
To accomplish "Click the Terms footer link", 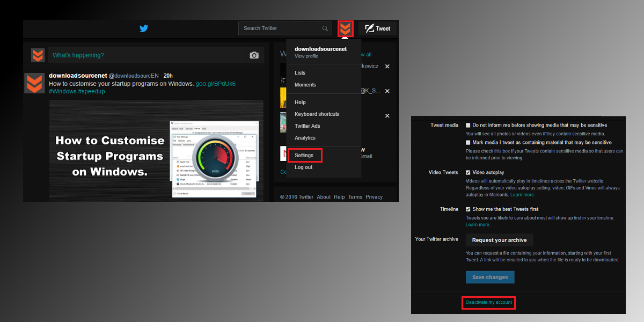I will coord(355,197).
